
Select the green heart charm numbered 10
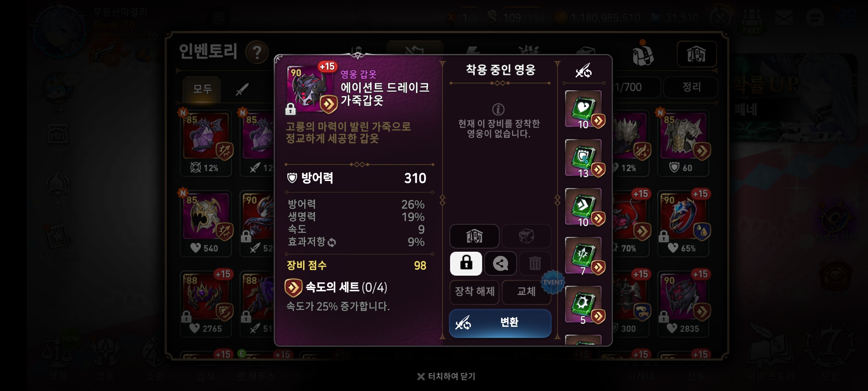pos(583,109)
